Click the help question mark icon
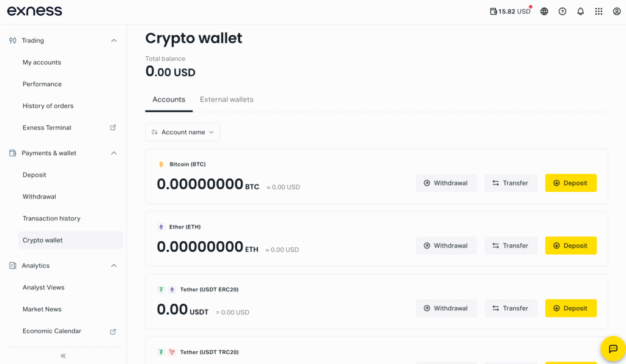Image resolution: width=626 pixels, height=364 pixels. tap(562, 12)
